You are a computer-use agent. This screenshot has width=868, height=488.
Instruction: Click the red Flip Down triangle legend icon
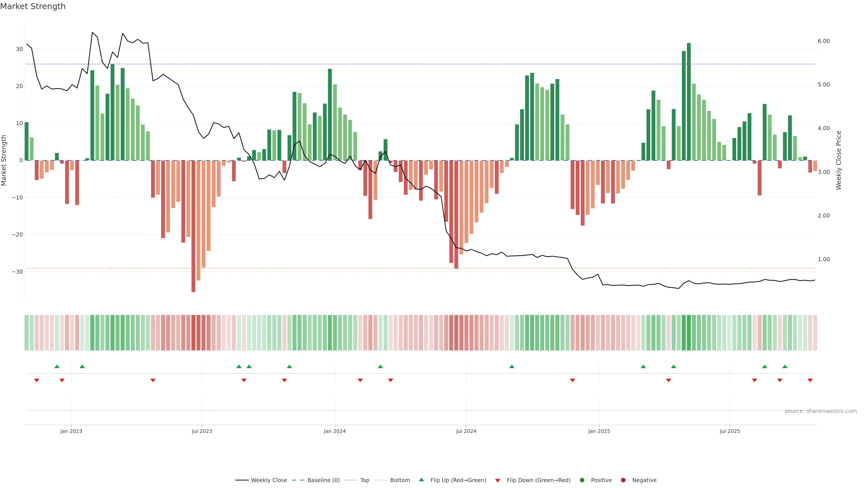pos(498,481)
